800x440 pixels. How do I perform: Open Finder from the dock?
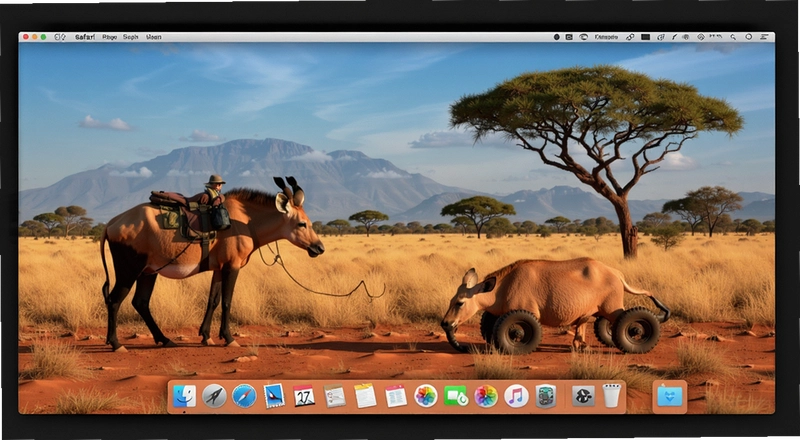(184, 396)
